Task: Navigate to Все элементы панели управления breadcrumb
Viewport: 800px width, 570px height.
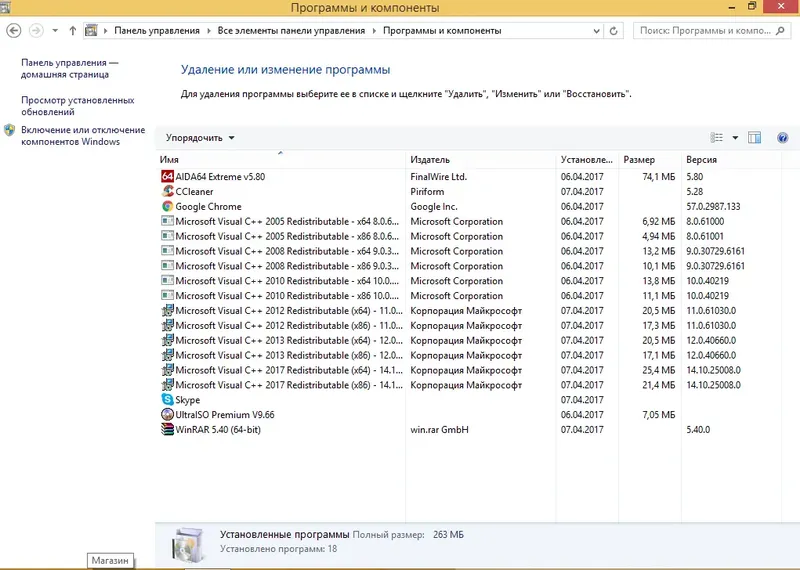Action: 291,31
